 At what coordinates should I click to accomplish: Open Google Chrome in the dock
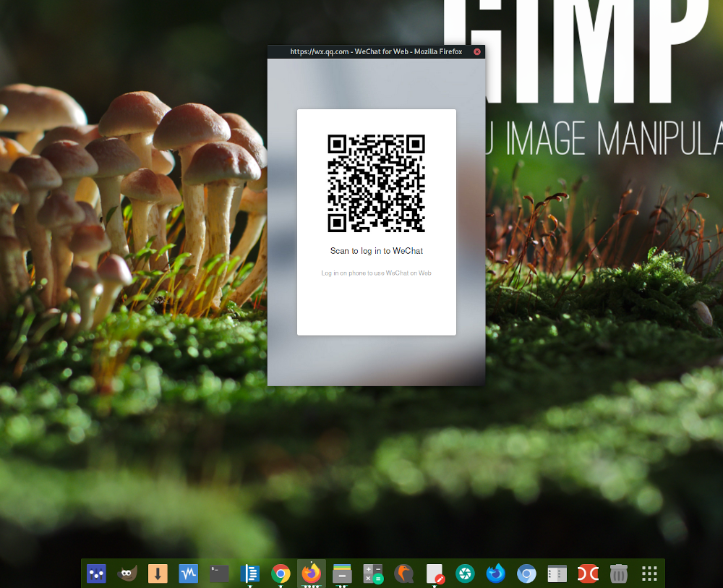[281, 574]
